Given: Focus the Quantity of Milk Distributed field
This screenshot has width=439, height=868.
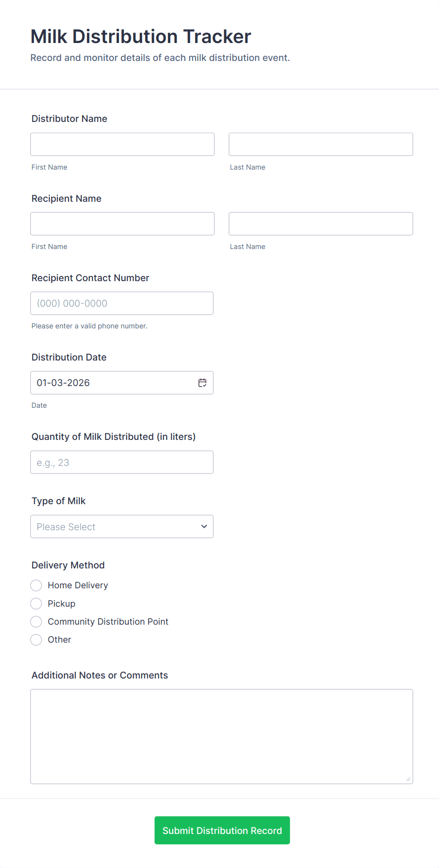Looking at the screenshot, I should tap(121, 462).
